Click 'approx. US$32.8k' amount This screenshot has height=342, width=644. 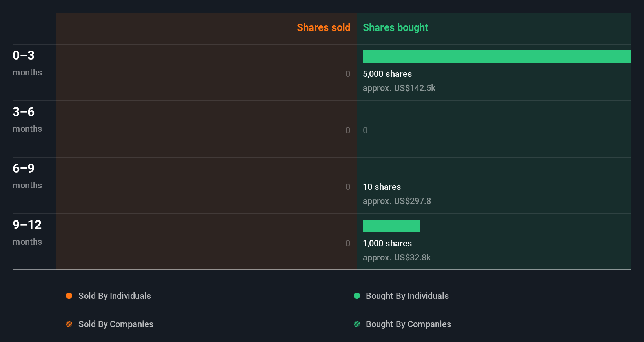[397, 257]
